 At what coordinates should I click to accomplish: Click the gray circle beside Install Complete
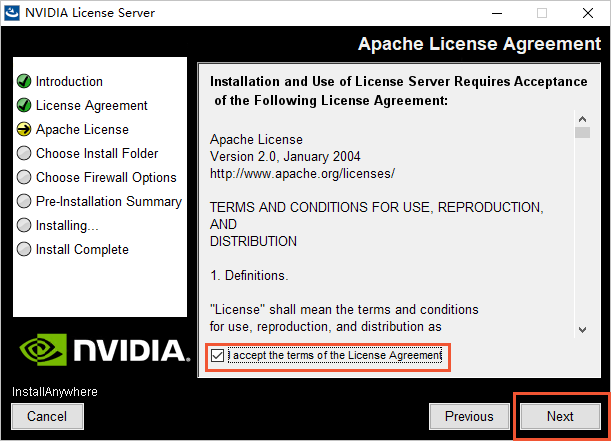[24, 249]
